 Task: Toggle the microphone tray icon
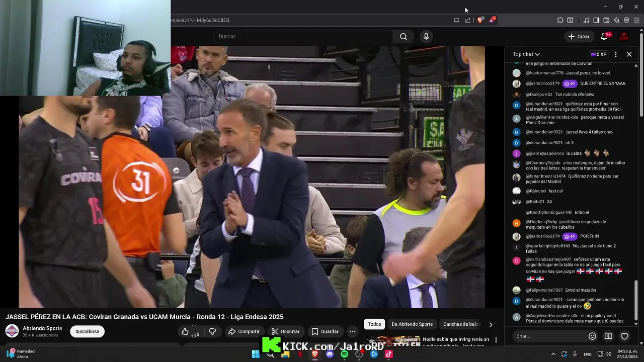[x=575, y=354]
